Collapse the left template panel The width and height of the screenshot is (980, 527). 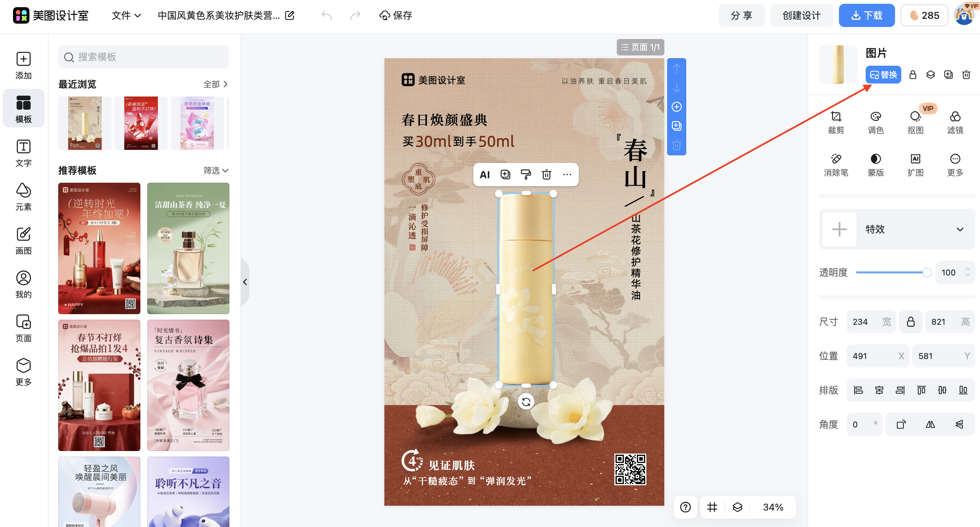pyautogui.click(x=246, y=282)
